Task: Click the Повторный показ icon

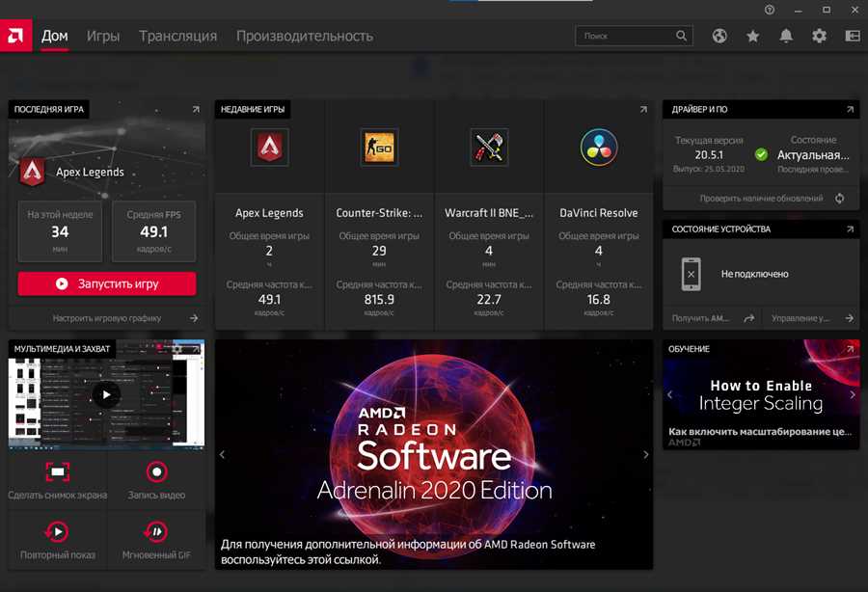Action: click(x=58, y=531)
